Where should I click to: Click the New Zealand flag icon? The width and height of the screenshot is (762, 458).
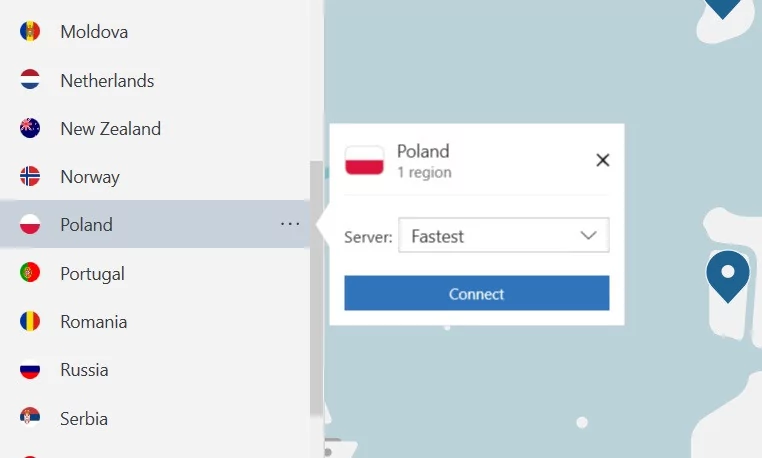(30, 128)
